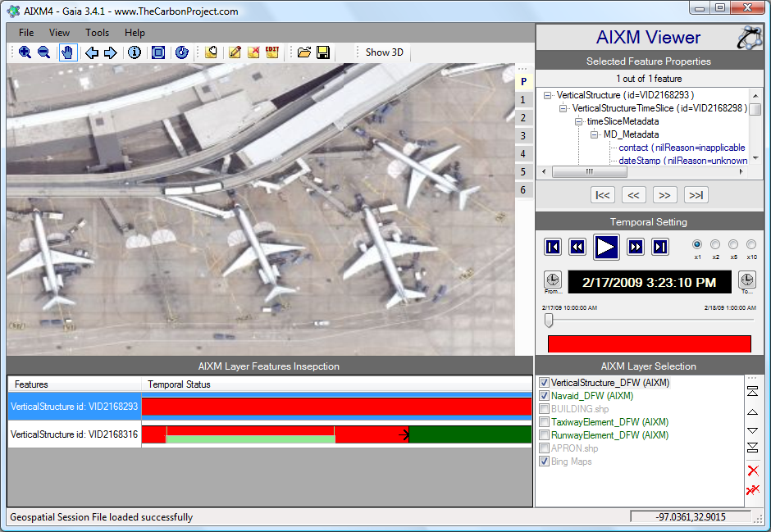Set the From time clock icon

(553, 280)
